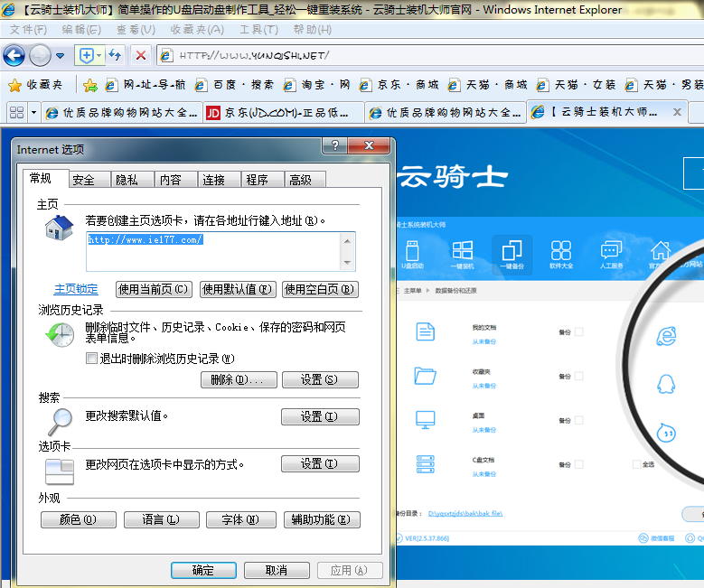This screenshot has width=704, height=588.
Task: Open the 查看(V) menu
Action: (x=136, y=30)
